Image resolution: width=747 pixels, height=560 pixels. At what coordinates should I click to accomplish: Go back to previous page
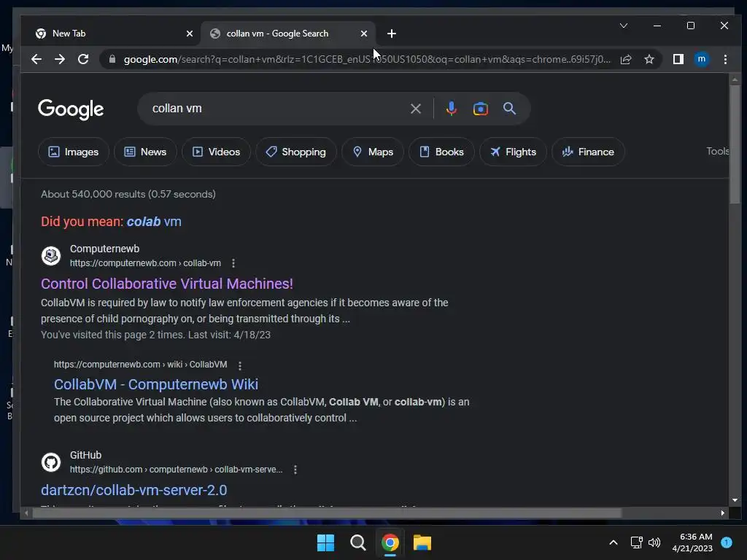(36, 59)
